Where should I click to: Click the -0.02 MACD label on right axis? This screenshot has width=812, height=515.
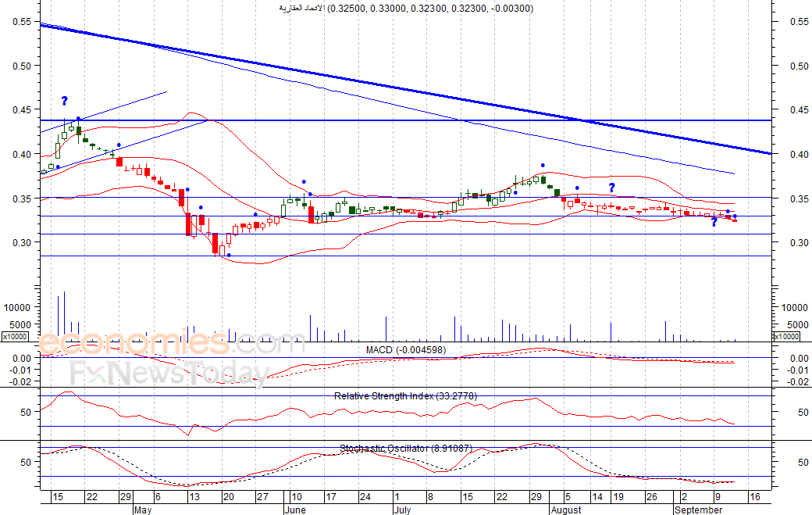pyautogui.click(x=798, y=382)
